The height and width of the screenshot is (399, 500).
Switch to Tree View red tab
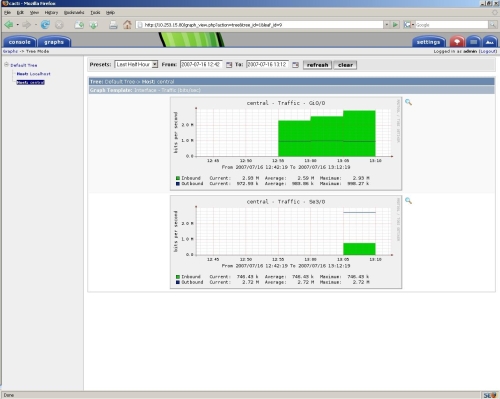[x=457, y=42]
